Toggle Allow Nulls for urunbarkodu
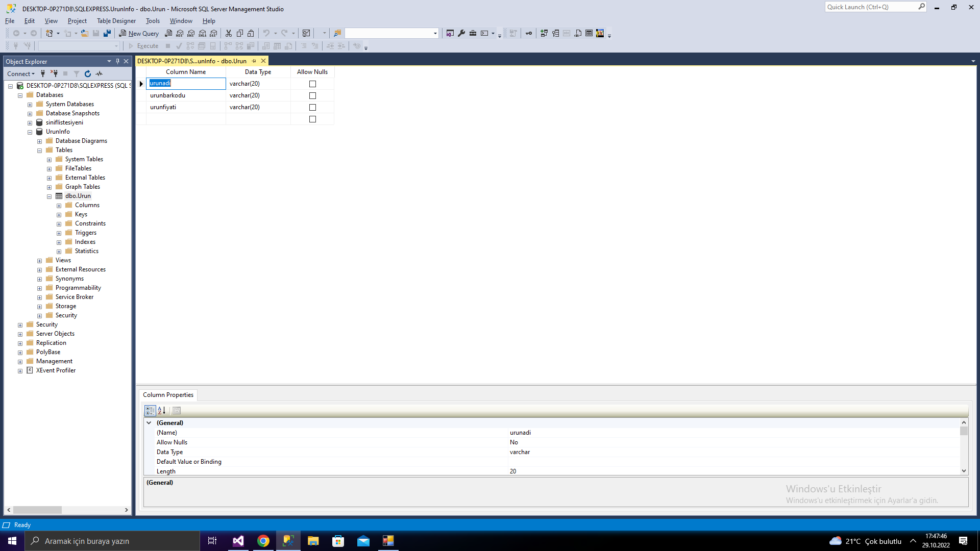 pos(312,95)
